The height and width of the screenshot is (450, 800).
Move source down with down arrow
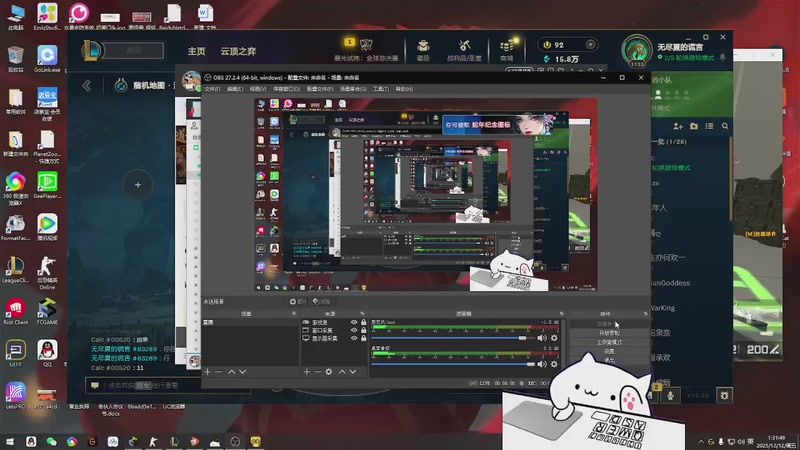[353, 372]
